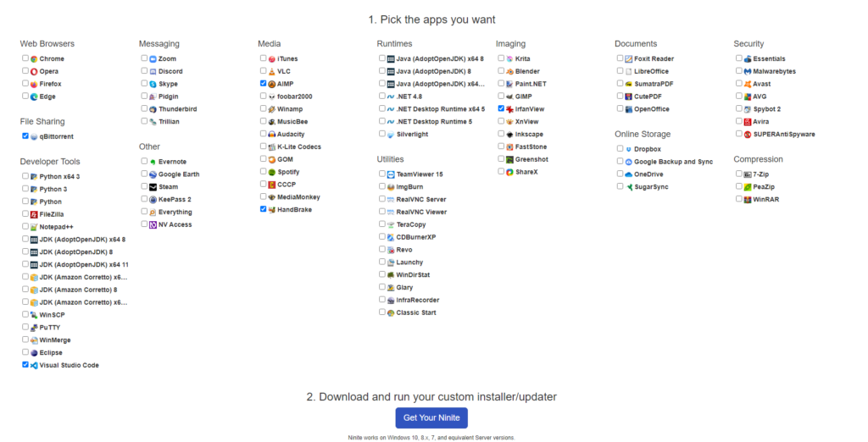Check the Foxit Reader checkbox
Viewport: 868px width, 442px height.
click(620, 58)
